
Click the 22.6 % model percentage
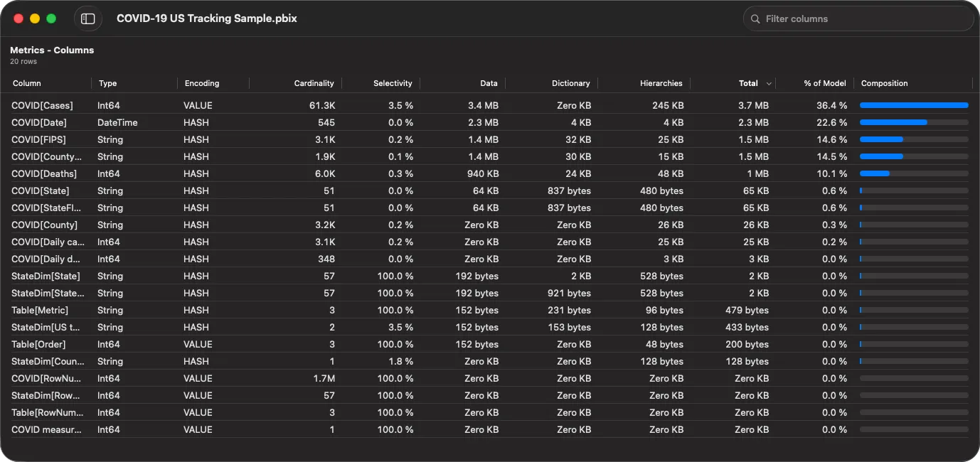coord(831,122)
